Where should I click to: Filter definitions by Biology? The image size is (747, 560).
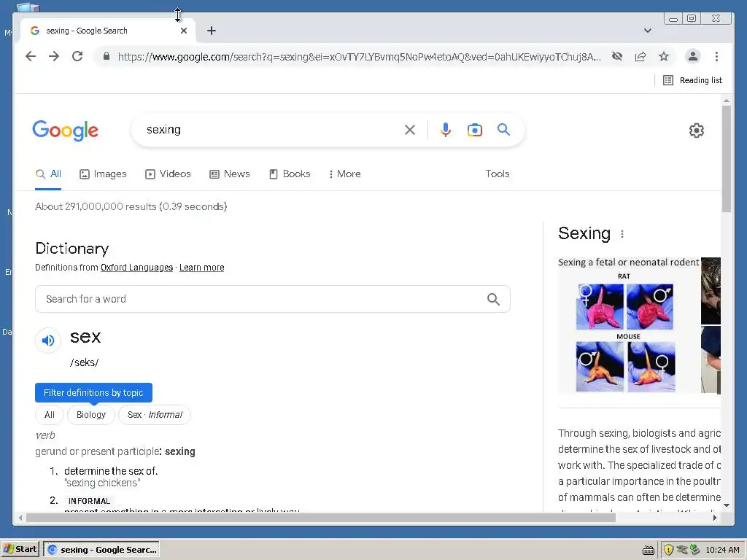(x=91, y=415)
